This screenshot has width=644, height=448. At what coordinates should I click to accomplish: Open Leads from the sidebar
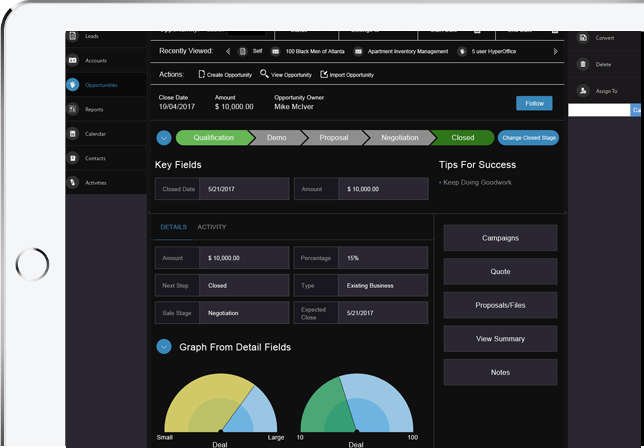(73, 37)
